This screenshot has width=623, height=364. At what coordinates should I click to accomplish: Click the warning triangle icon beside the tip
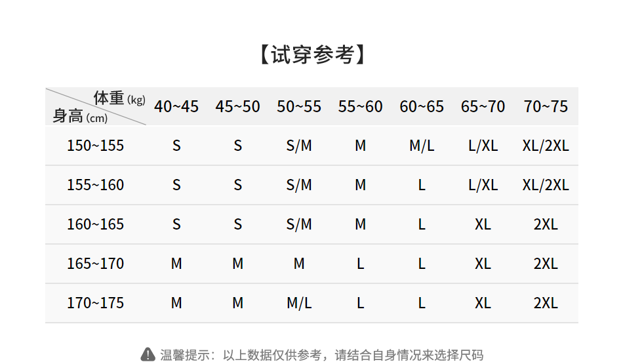click(x=148, y=355)
